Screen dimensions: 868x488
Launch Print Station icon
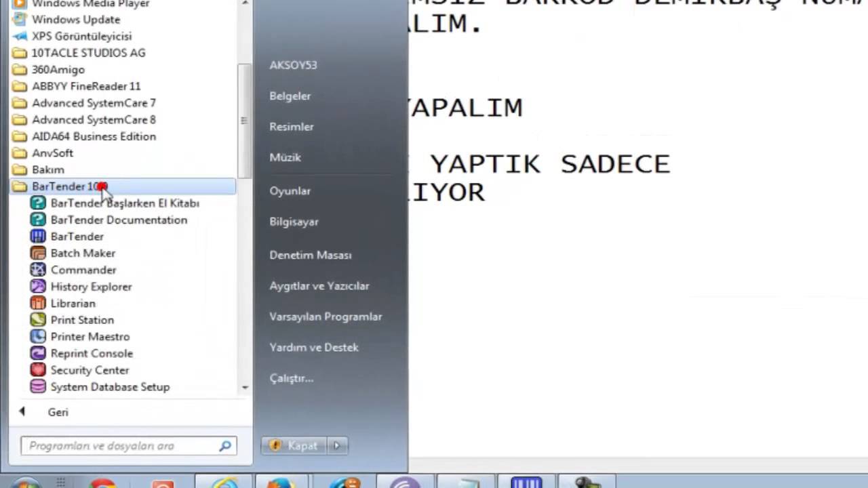coord(39,320)
